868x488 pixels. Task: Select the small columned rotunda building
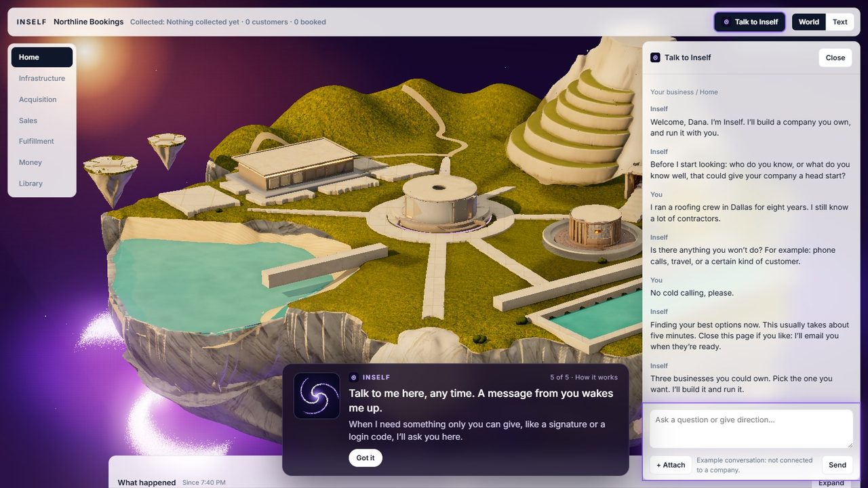595,227
